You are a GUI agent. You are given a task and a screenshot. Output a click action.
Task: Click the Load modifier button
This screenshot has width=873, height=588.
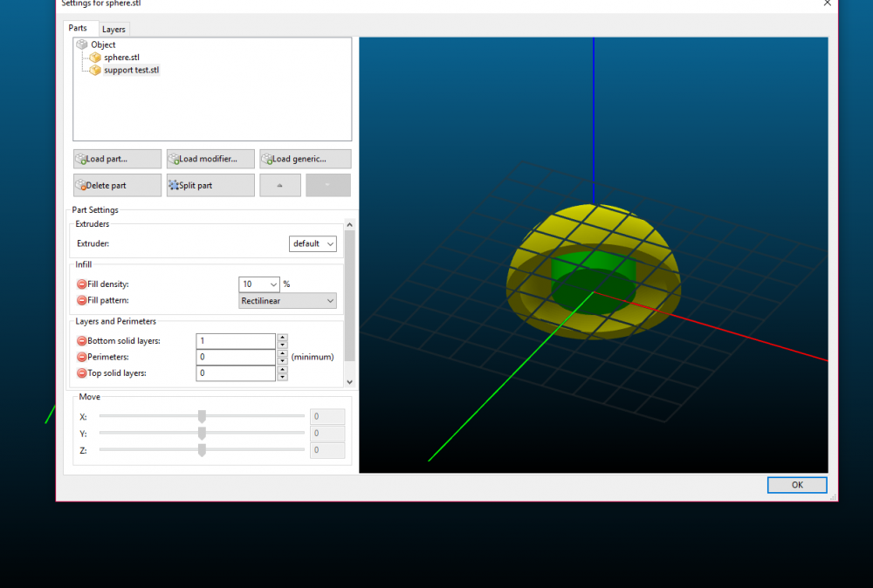210,159
